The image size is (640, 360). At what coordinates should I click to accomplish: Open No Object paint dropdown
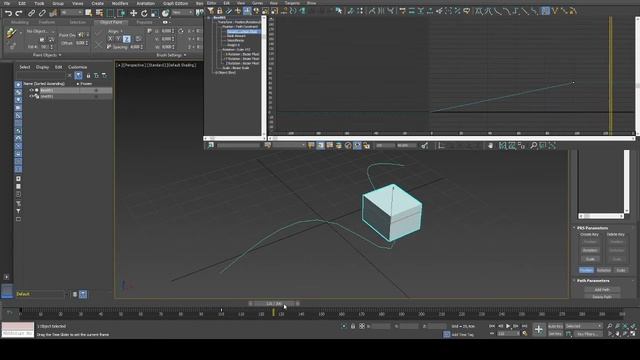(39, 31)
